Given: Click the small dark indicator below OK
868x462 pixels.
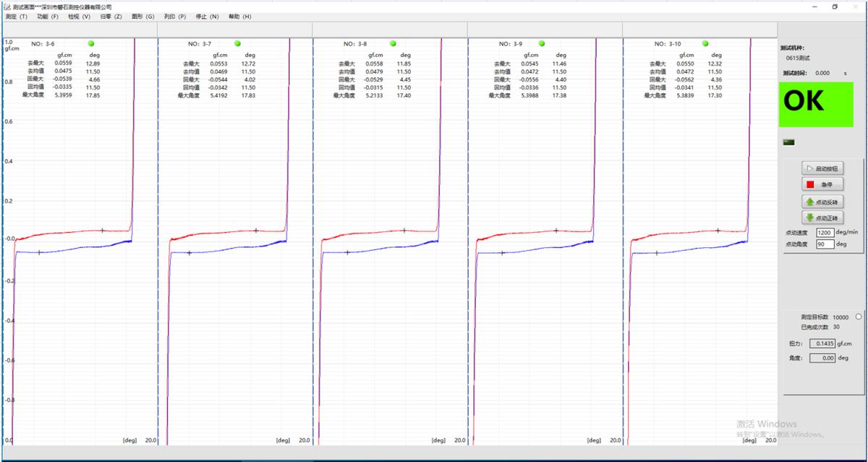Looking at the screenshot, I should pos(788,142).
